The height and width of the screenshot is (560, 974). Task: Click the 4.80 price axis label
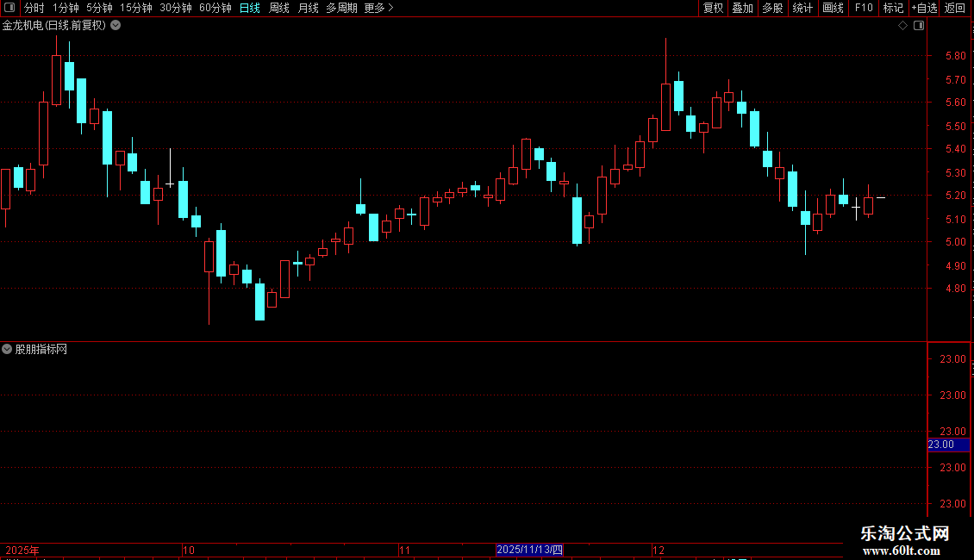(x=955, y=289)
